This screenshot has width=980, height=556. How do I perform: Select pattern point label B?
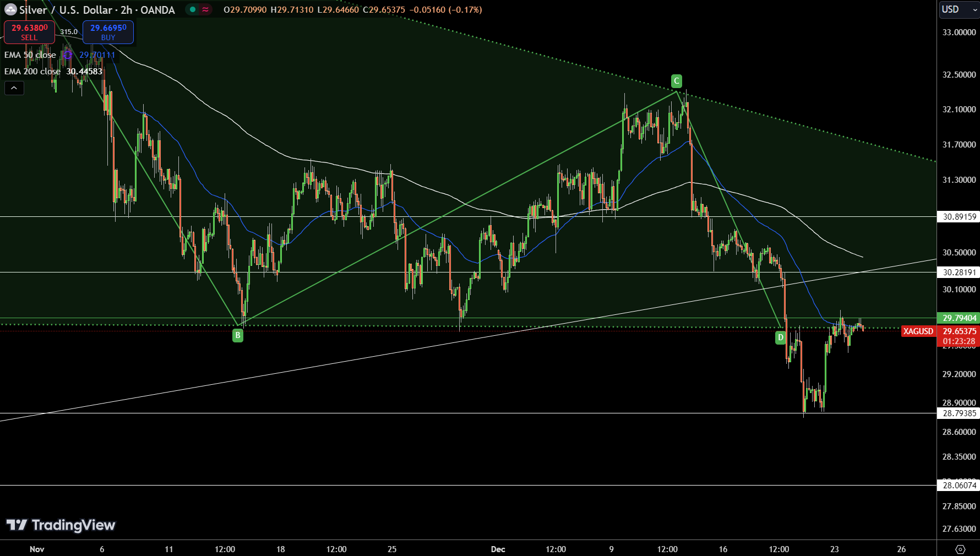click(238, 335)
